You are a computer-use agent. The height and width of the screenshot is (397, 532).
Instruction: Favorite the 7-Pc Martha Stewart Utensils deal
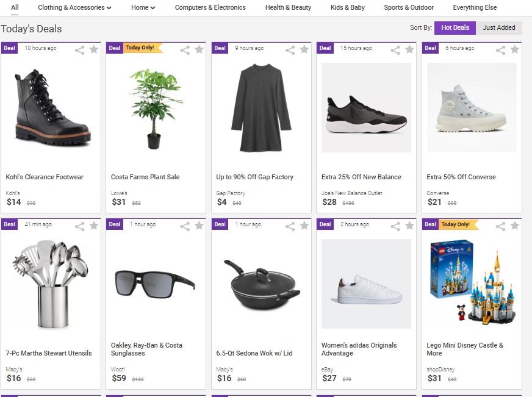click(x=94, y=226)
